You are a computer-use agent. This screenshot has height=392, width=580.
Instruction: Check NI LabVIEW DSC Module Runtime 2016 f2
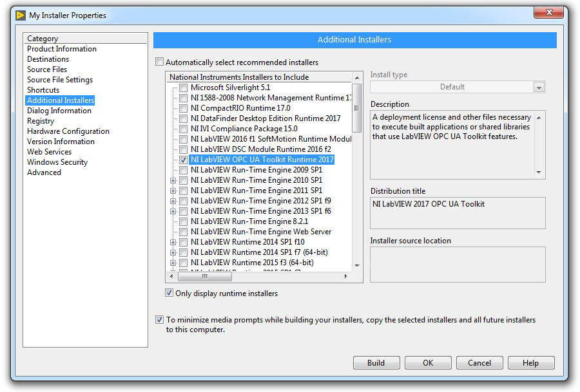click(x=184, y=149)
